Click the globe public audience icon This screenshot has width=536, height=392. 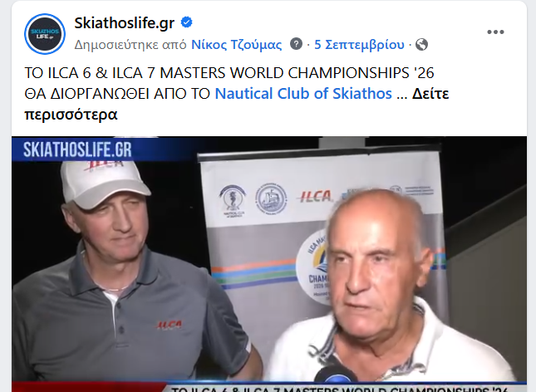421,44
